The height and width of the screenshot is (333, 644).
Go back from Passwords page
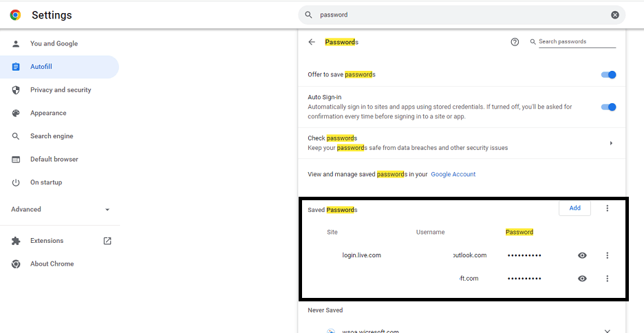coord(312,42)
